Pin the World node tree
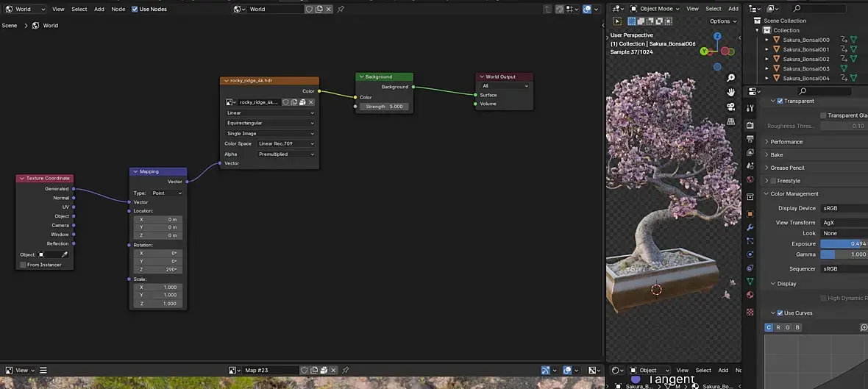The image size is (868, 389). coord(341,9)
